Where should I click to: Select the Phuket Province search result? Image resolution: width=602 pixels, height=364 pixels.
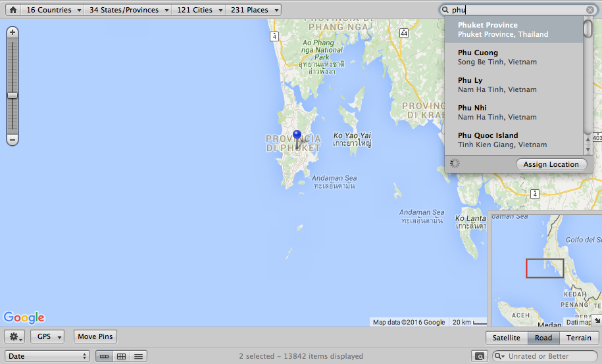514,30
